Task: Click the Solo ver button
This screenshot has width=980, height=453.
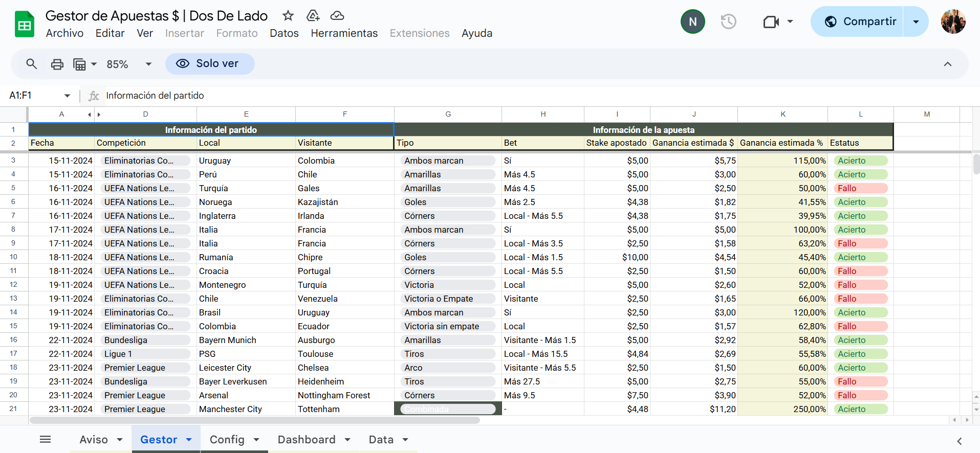Action: pos(210,64)
